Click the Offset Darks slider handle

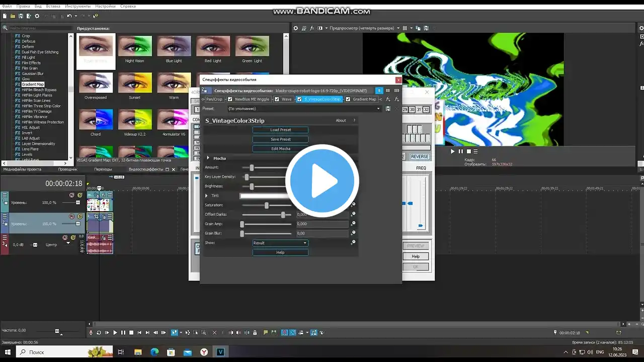283,215
